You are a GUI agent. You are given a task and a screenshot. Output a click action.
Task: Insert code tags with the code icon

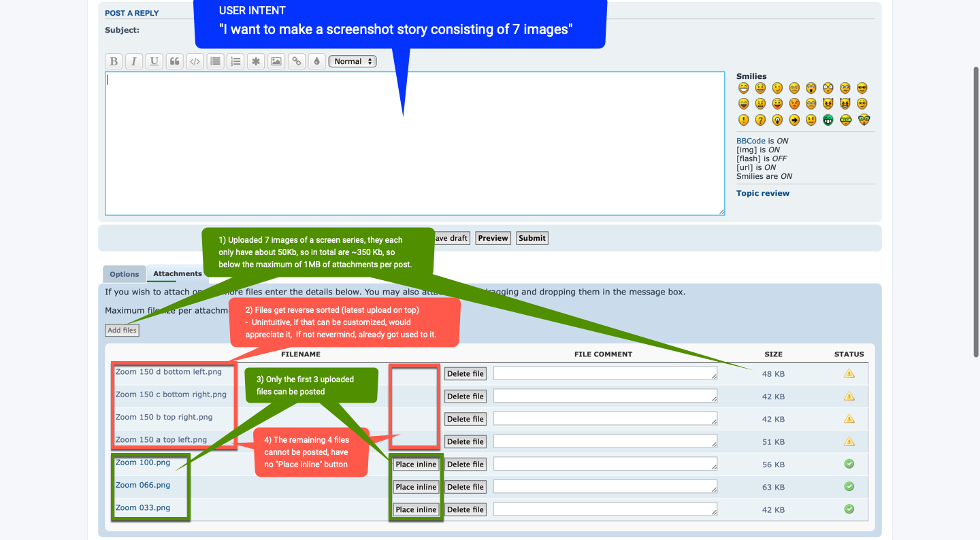click(195, 61)
